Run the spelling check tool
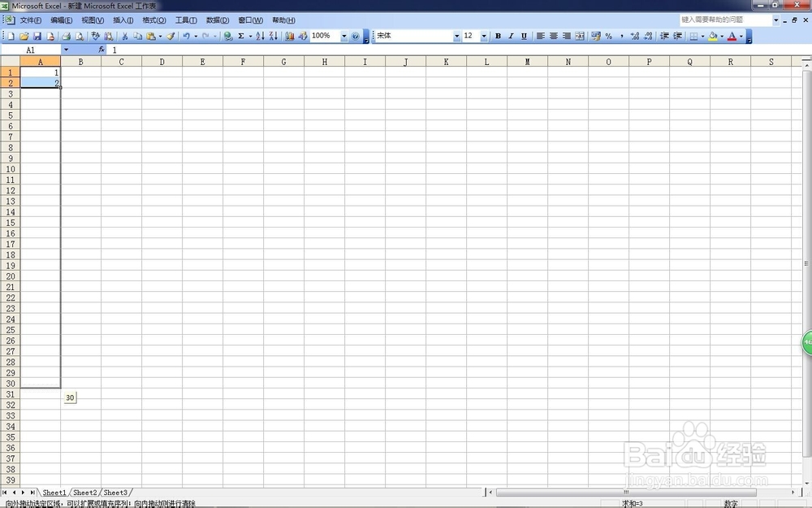812x508 pixels. point(95,36)
